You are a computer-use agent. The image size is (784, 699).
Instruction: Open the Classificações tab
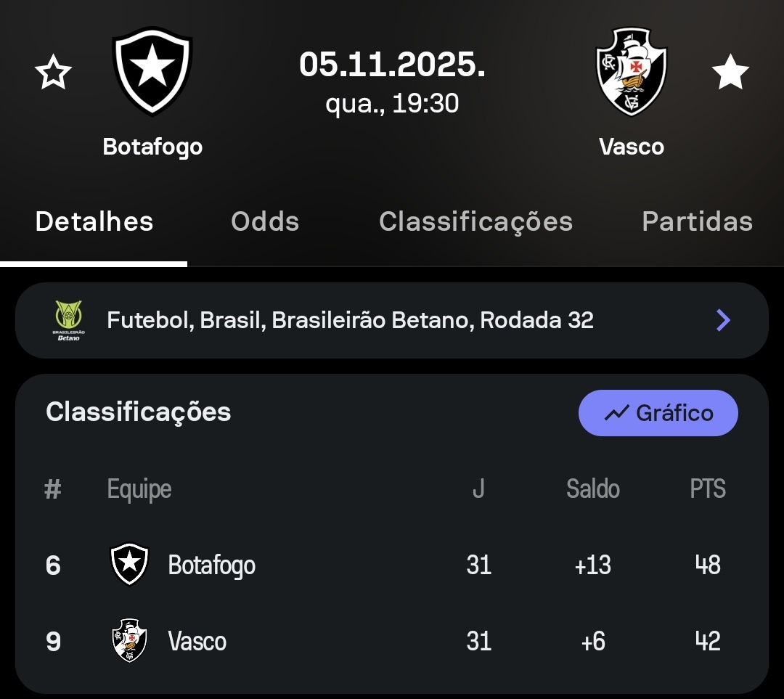[475, 221]
